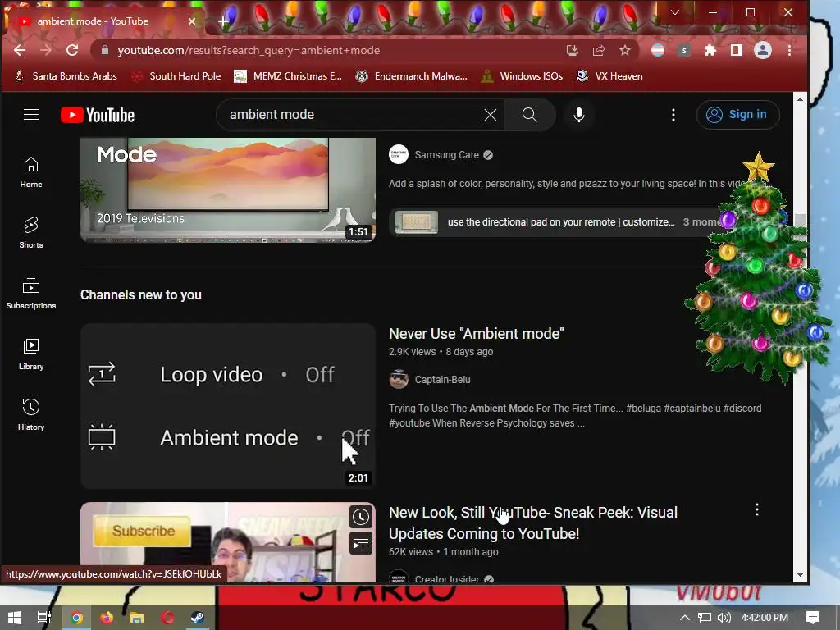This screenshot has height=630, width=840.
Task: Run search with the magnifier button
Action: [529, 115]
